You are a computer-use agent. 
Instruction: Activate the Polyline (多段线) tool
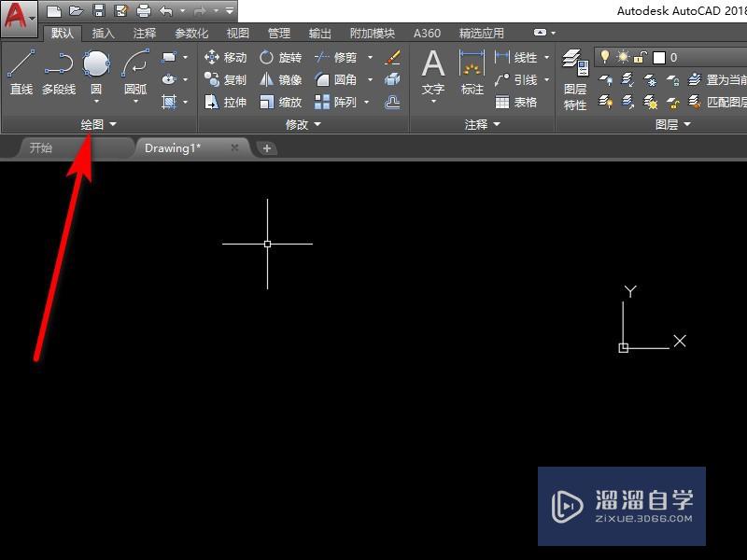coord(59,65)
